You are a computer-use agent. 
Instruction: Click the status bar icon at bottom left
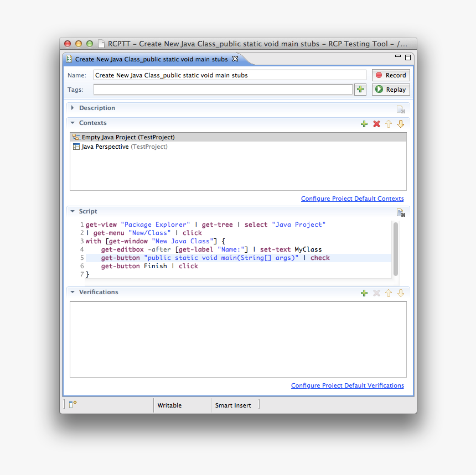pyautogui.click(x=73, y=405)
